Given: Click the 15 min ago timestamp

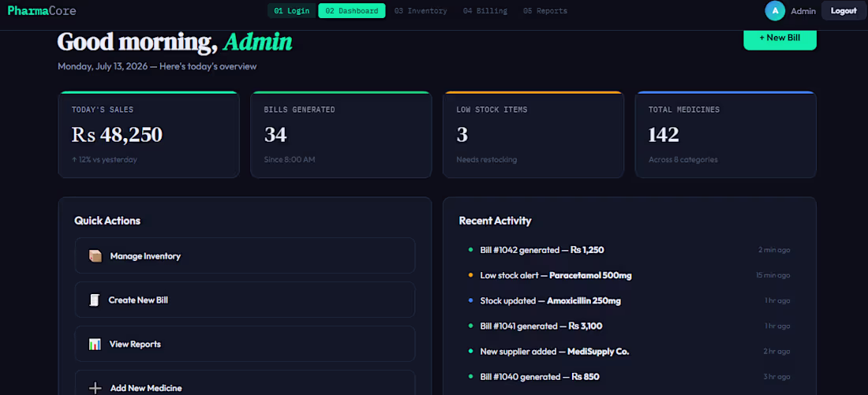Looking at the screenshot, I should 773,275.
